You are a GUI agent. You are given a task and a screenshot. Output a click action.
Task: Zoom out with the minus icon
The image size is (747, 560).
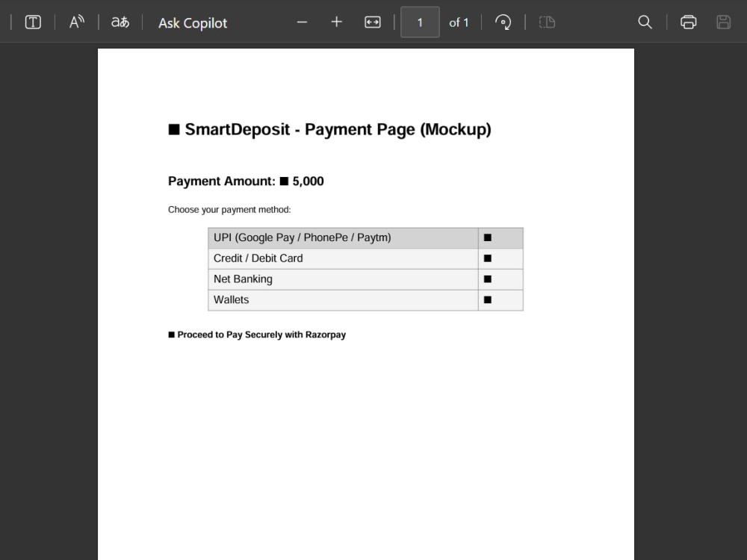[302, 22]
